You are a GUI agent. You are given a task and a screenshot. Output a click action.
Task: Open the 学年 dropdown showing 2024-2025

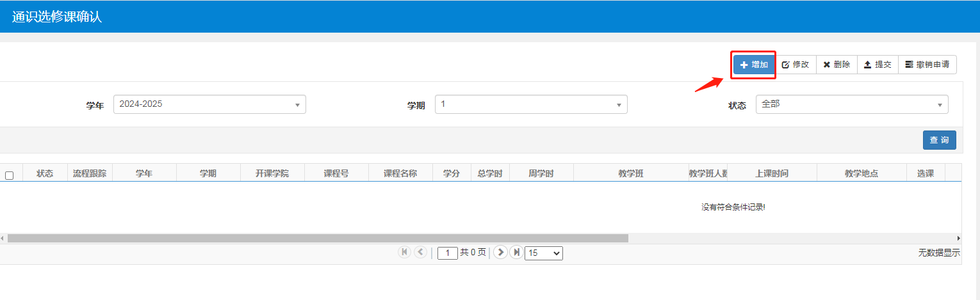tap(209, 104)
